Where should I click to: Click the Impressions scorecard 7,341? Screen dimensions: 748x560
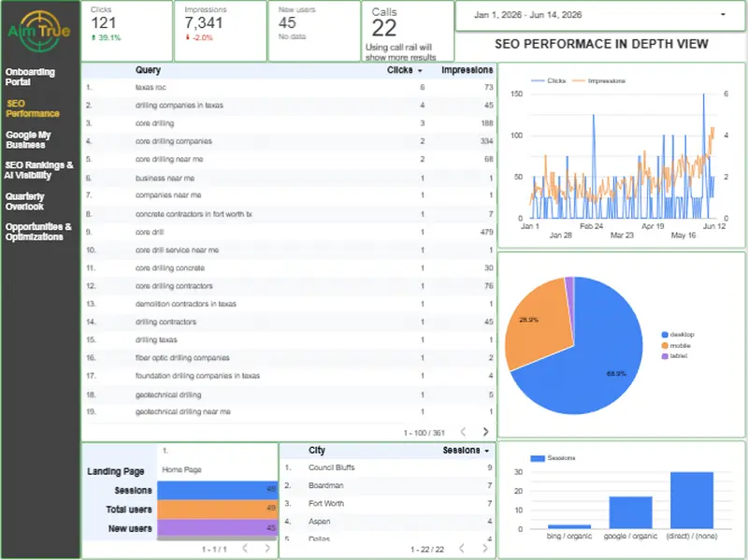(x=204, y=22)
